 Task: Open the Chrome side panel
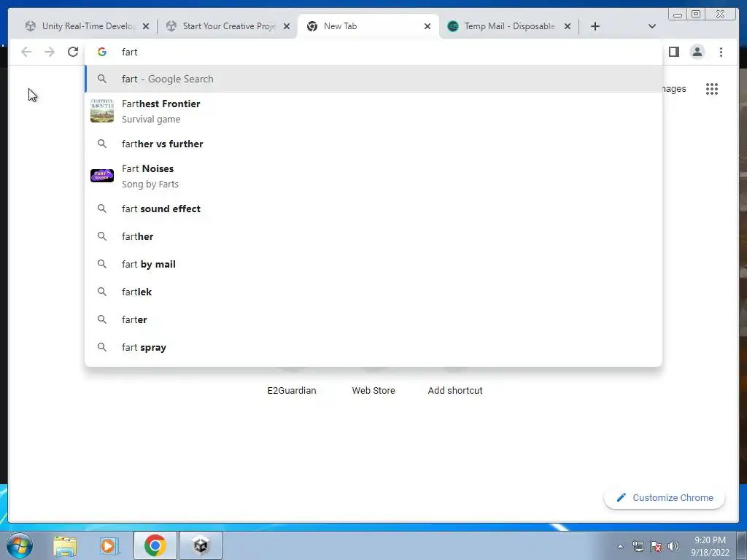click(673, 52)
